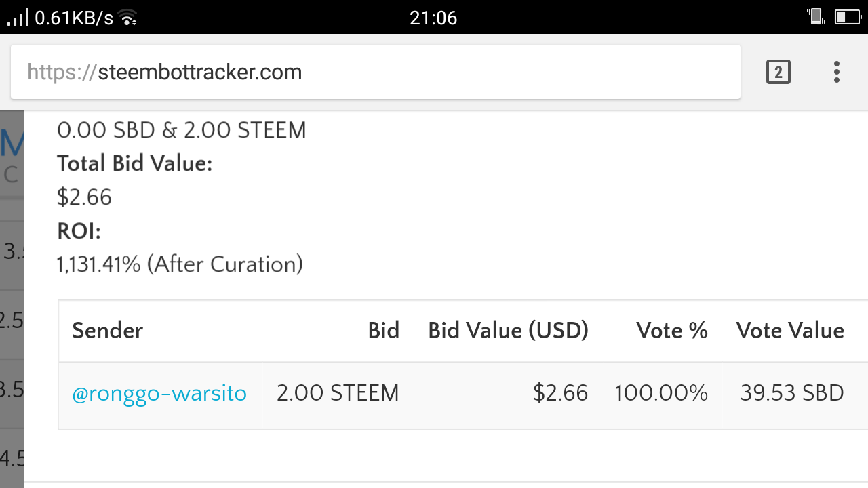Open the tab switcher showing 2 tabs

pyautogui.click(x=778, y=72)
